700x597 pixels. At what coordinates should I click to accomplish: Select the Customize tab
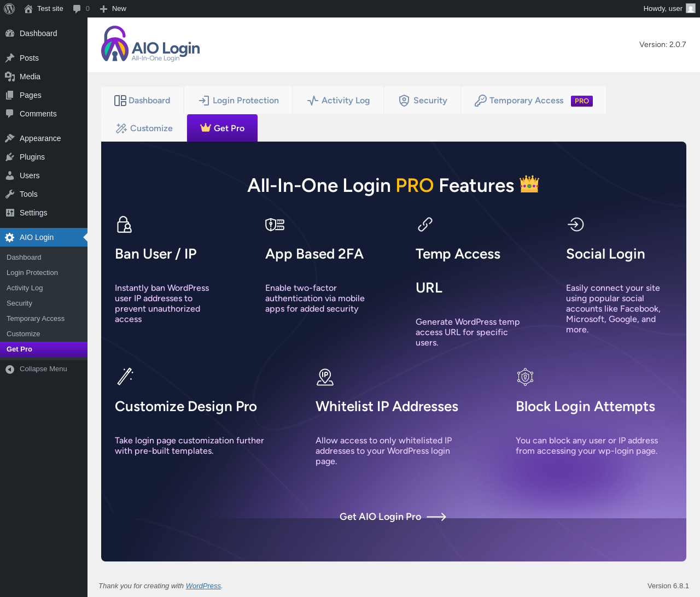[x=144, y=128]
